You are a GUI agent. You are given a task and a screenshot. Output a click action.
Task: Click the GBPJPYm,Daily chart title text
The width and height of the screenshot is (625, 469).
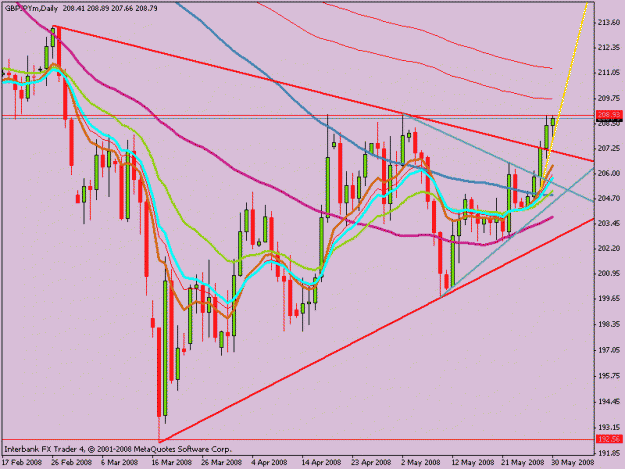click(31, 8)
